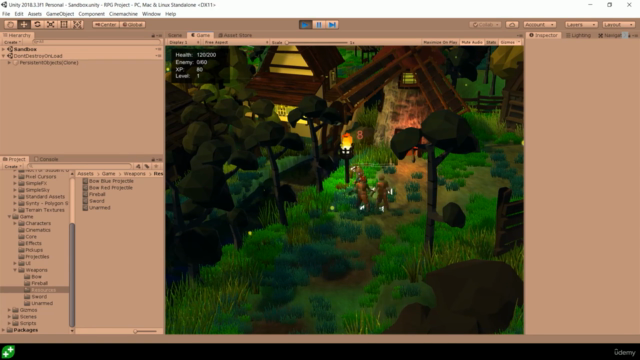The image size is (640, 360).
Task: Select the Rotate tool
Action: pos(38,24)
